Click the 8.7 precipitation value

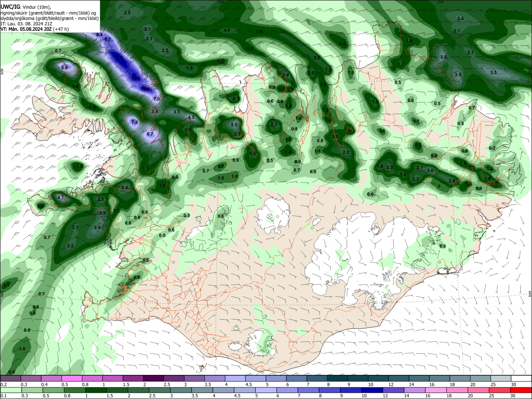point(108,39)
